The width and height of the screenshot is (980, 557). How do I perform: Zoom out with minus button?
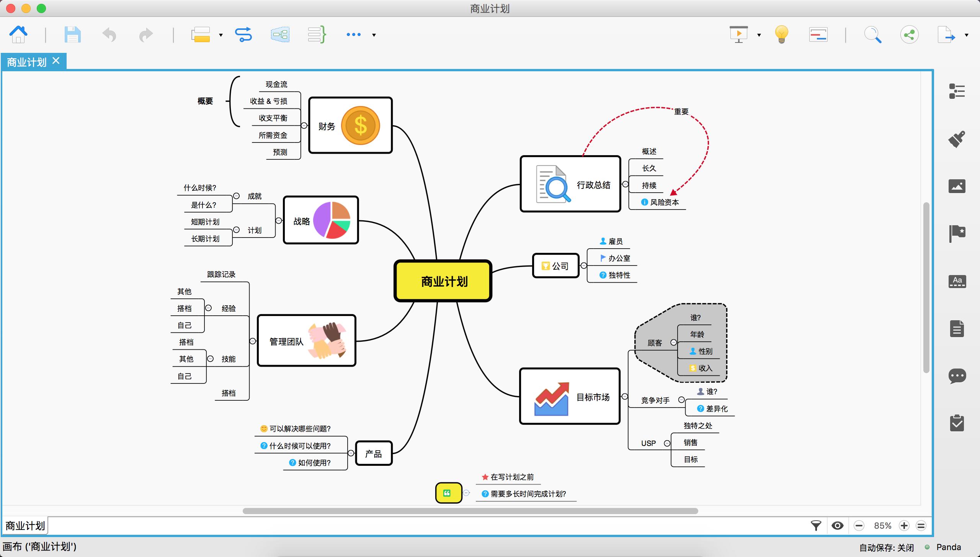click(x=859, y=526)
